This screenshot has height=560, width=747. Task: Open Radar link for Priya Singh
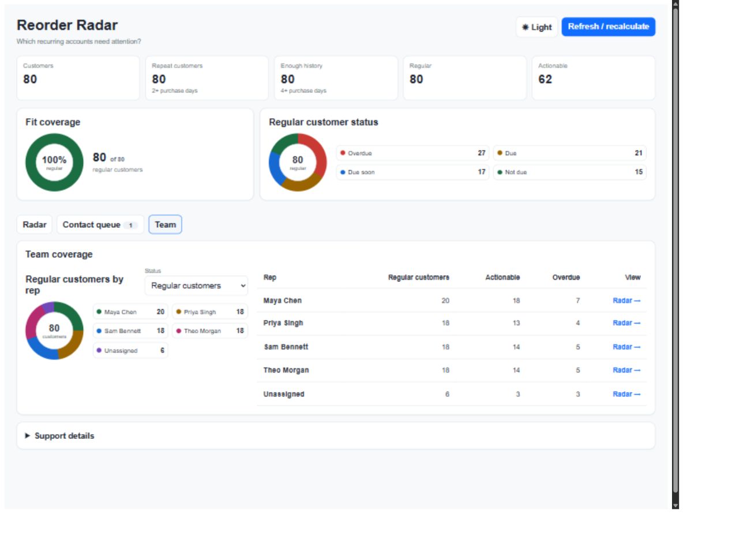point(626,323)
